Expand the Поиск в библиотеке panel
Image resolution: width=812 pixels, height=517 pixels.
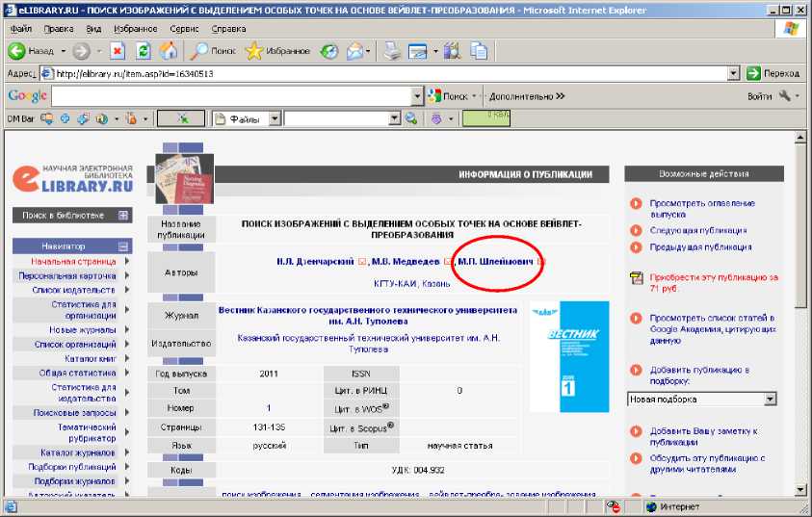click(123, 216)
